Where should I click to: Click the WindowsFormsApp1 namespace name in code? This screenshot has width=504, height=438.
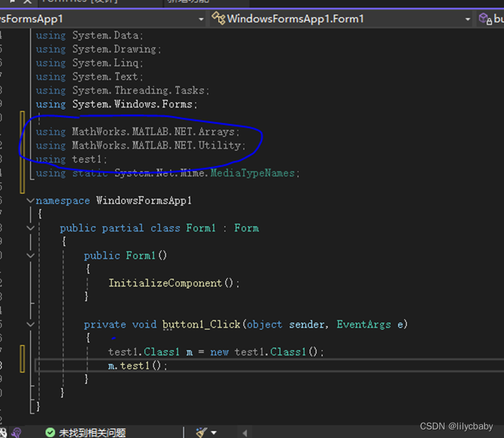(x=144, y=201)
